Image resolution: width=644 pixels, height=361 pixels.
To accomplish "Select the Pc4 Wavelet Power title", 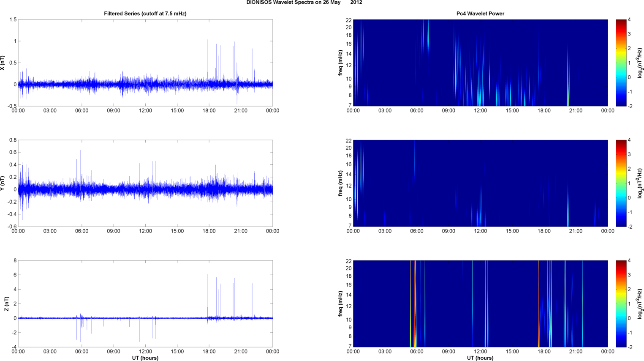I will (x=480, y=14).
